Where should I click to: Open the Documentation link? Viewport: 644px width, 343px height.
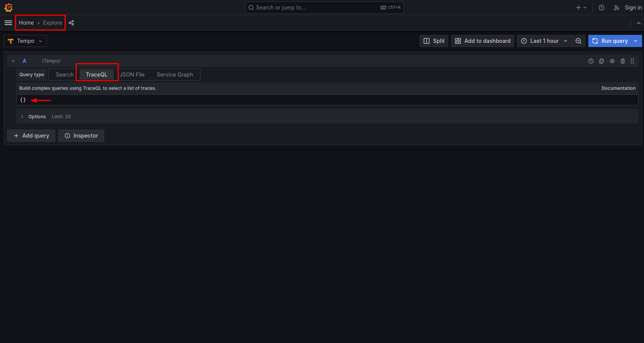coord(619,88)
